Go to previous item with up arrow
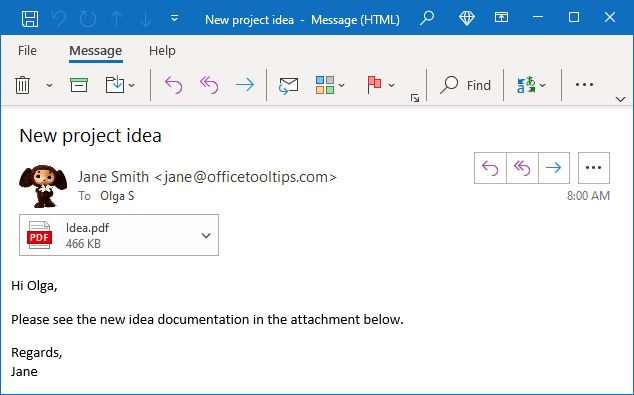634x395 pixels. (117, 19)
